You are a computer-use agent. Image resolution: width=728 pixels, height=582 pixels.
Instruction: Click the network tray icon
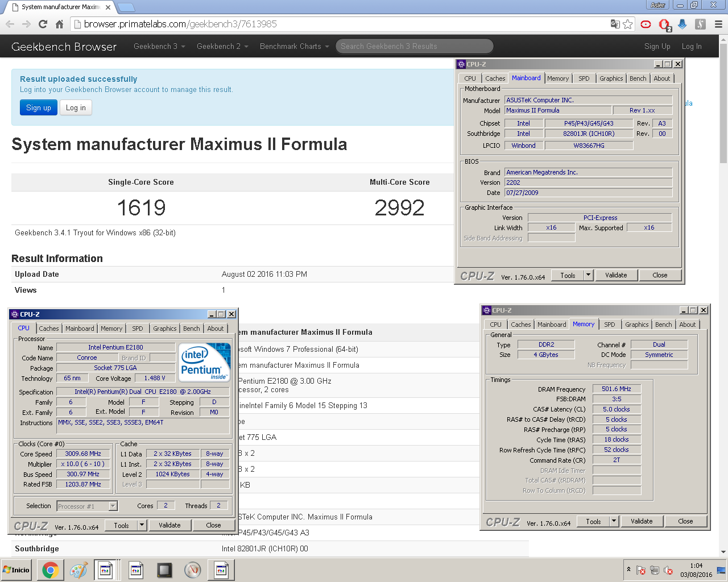(655, 570)
